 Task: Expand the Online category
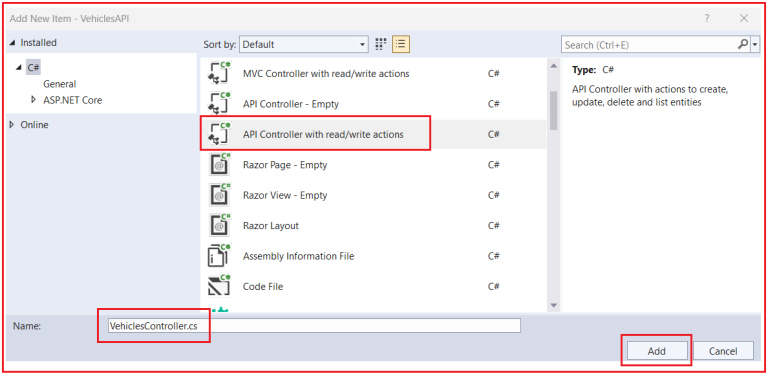click(x=13, y=125)
